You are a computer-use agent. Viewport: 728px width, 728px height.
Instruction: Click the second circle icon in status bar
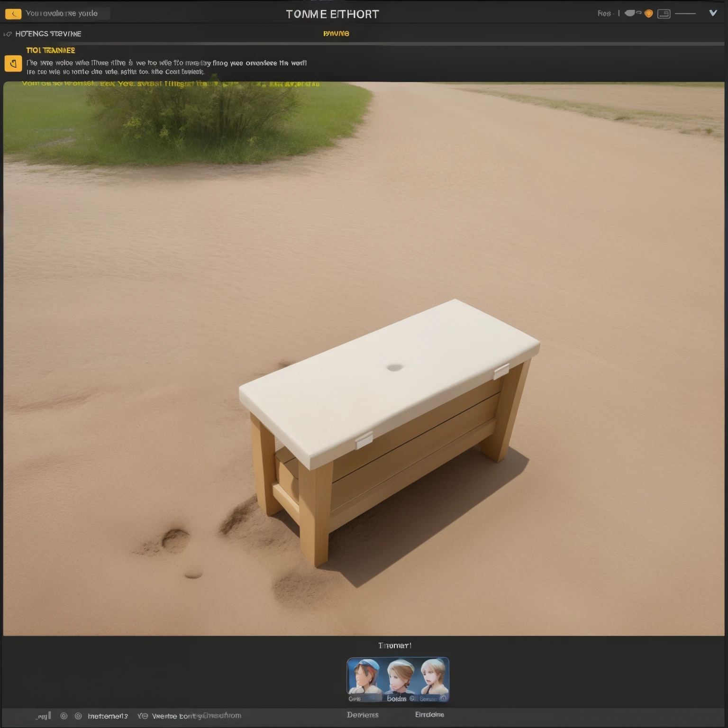[78, 716]
